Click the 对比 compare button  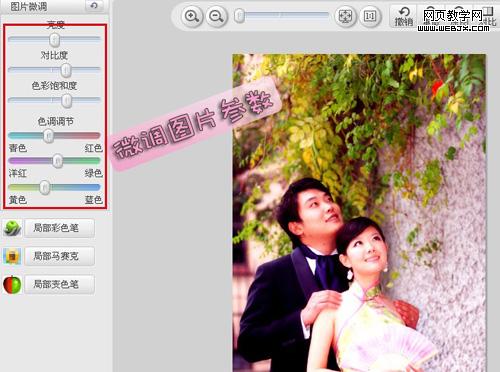point(488,16)
